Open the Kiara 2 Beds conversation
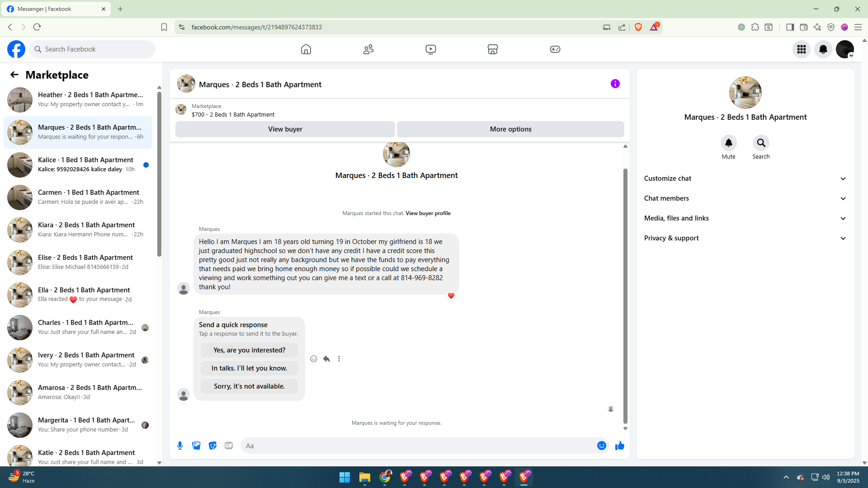This screenshot has height=488, width=868. pyautogui.click(x=78, y=230)
